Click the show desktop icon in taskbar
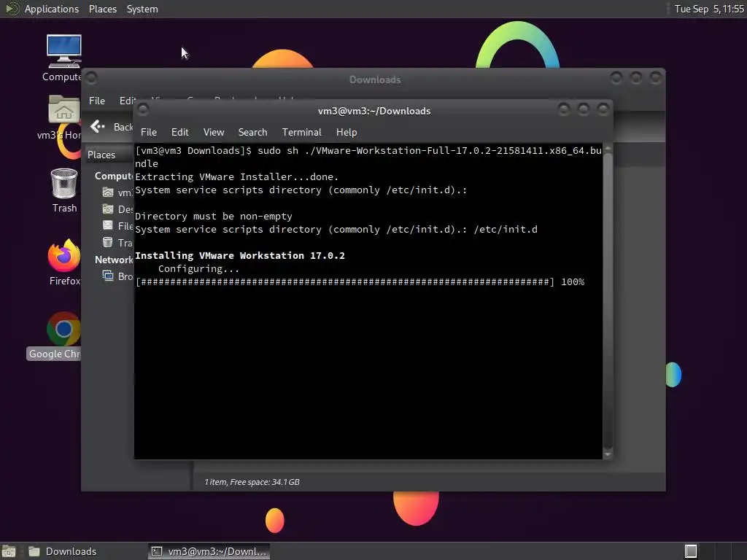 click(x=9, y=551)
